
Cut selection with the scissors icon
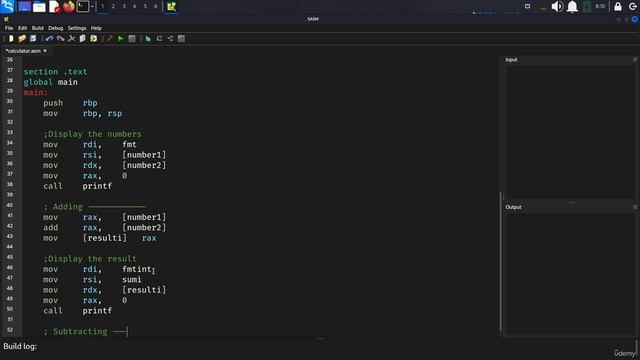(x=71, y=38)
